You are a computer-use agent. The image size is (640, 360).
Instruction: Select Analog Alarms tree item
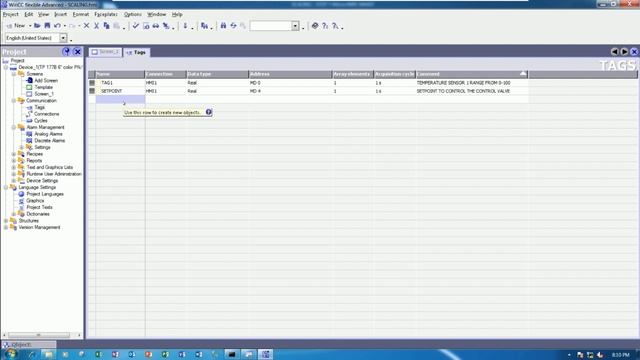[48, 134]
